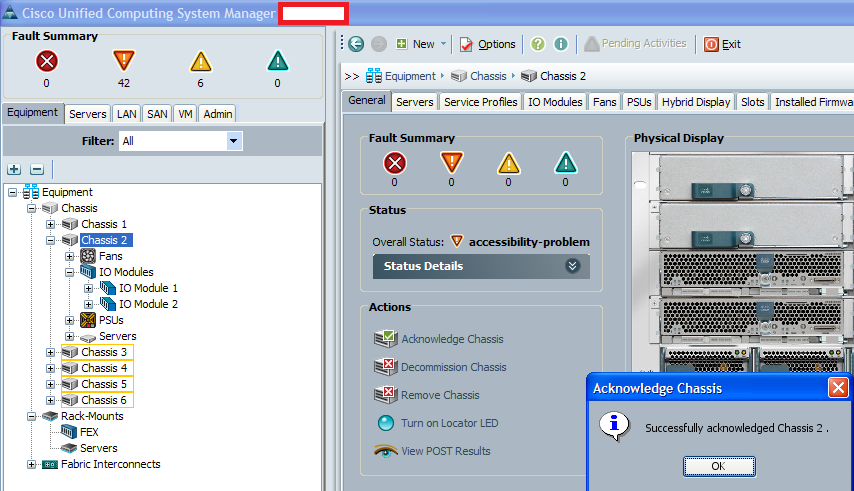The width and height of the screenshot is (854, 491).
Task: Switch to the Admin navigation tab
Action: tap(217, 114)
